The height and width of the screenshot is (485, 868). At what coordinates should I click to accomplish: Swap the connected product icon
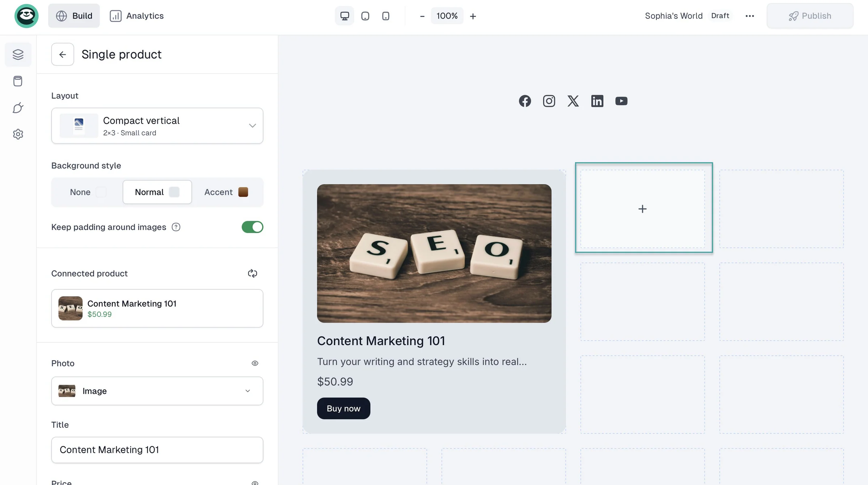click(252, 273)
